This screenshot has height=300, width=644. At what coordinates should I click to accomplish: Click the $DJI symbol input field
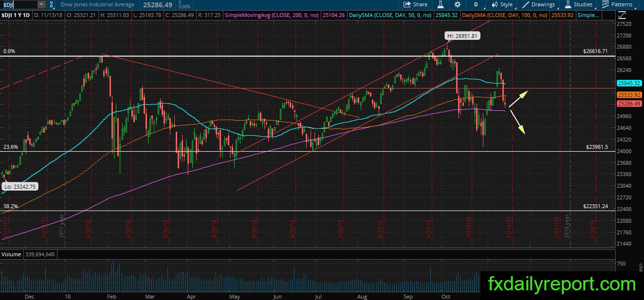(18, 4)
